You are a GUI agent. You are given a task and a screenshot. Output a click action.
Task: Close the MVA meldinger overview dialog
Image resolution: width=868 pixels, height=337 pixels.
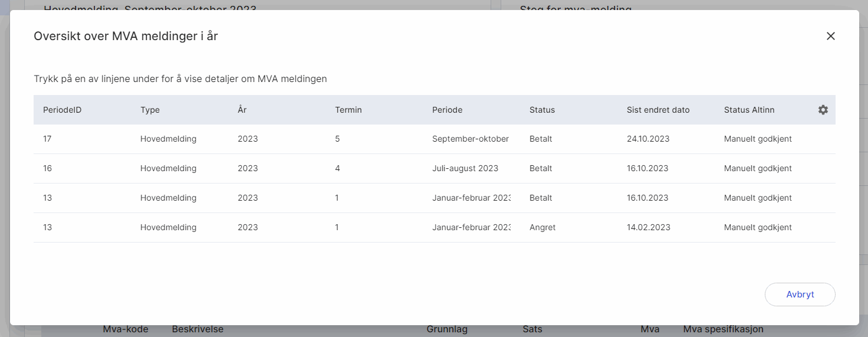click(830, 36)
